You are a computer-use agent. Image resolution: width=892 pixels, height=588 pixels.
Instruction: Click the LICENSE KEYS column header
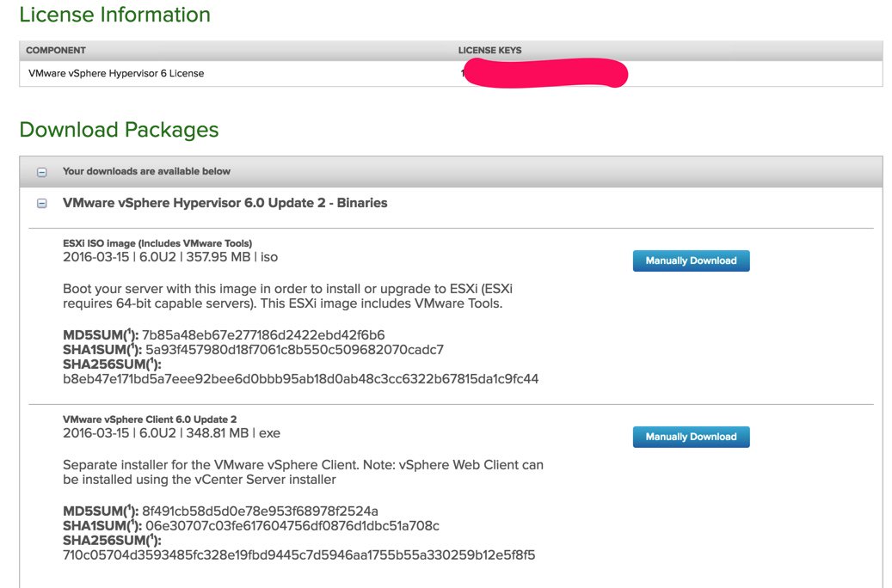click(x=489, y=50)
